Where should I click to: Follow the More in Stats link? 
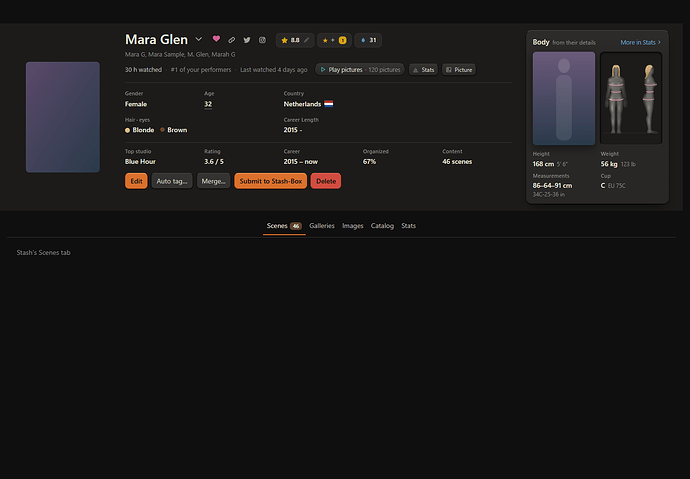640,42
